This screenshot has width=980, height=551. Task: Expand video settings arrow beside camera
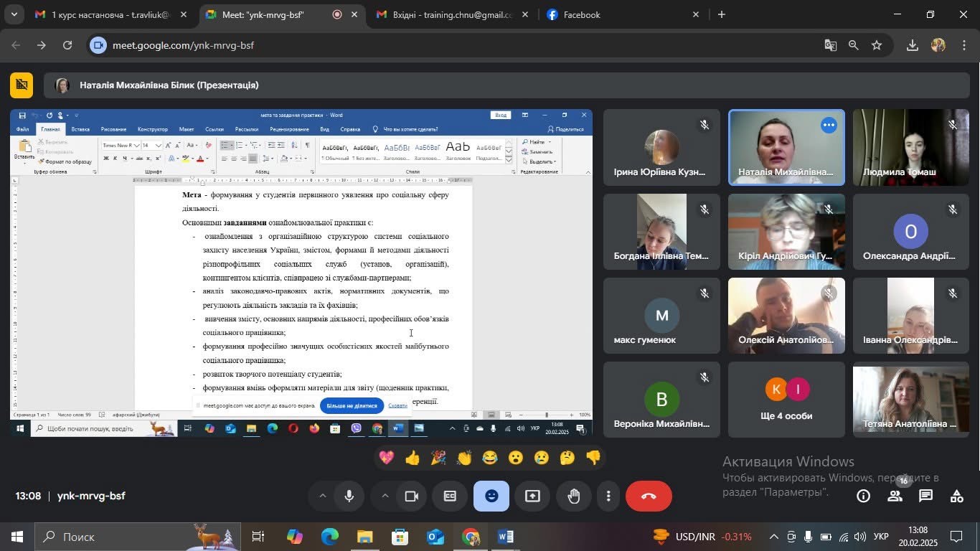click(x=385, y=496)
